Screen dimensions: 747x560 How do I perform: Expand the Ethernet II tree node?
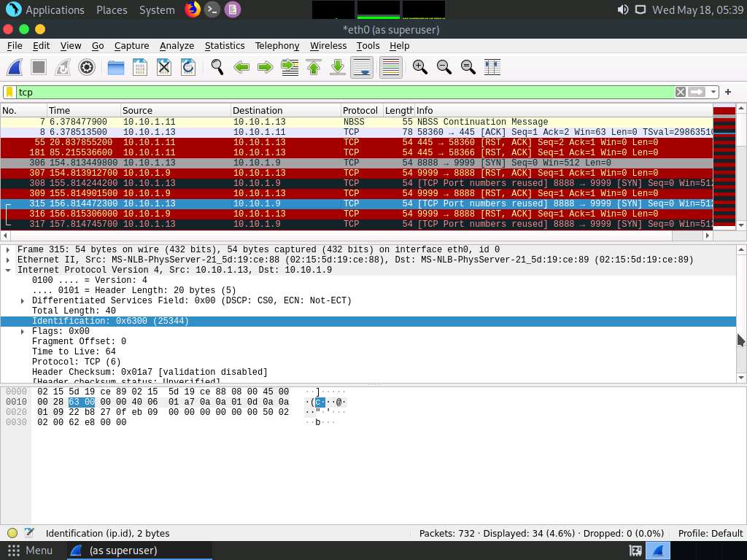click(8, 260)
